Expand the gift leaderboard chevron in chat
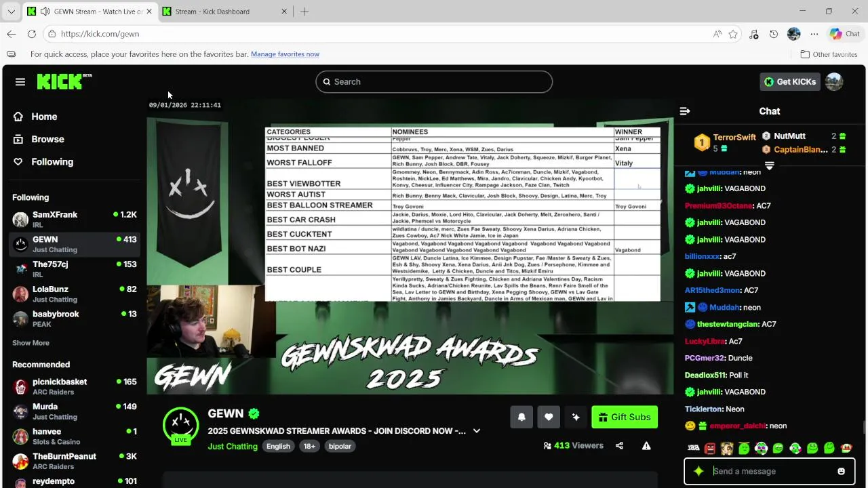Viewport: 868px width, 488px height. click(770, 165)
